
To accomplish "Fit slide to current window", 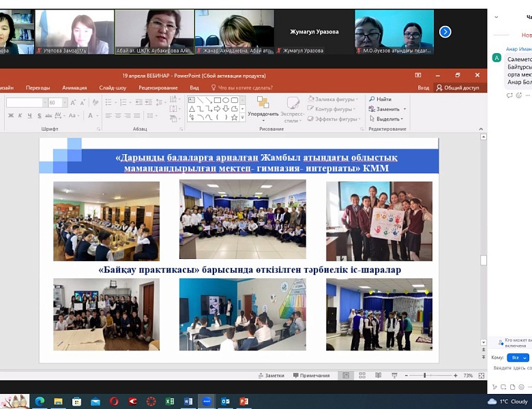I will [482, 376].
